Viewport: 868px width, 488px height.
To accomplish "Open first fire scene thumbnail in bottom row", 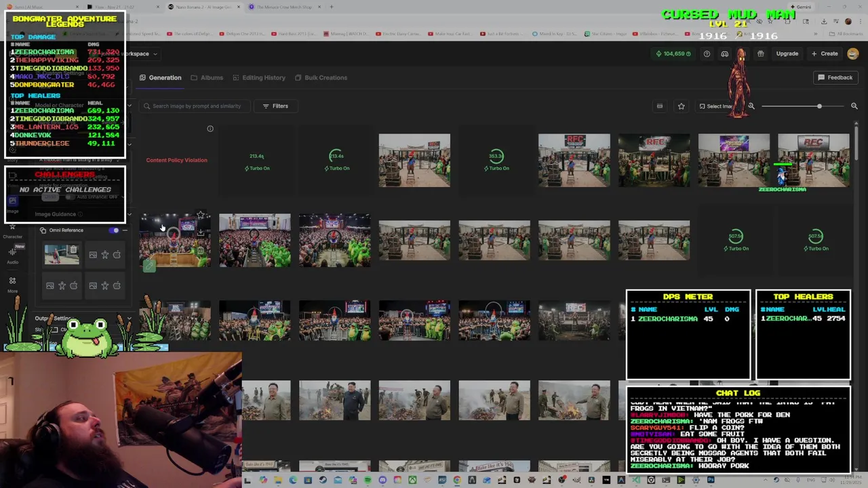I will click(266, 401).
